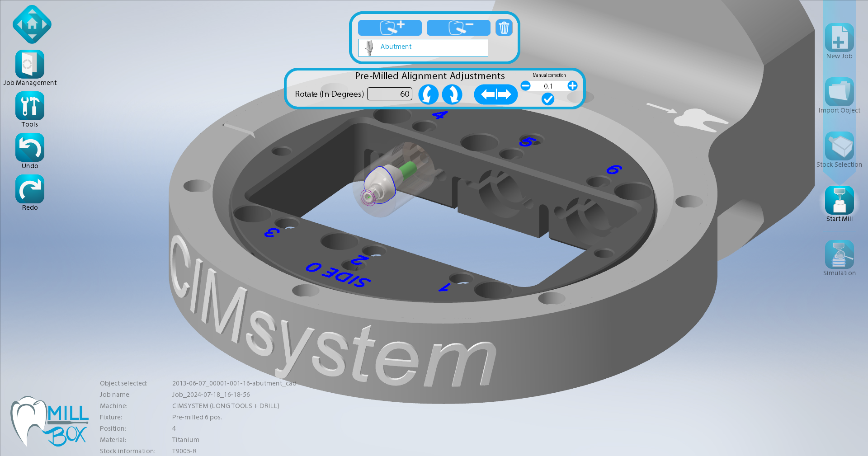
Task: Remove object button with minus tooth
Action: 458,28
